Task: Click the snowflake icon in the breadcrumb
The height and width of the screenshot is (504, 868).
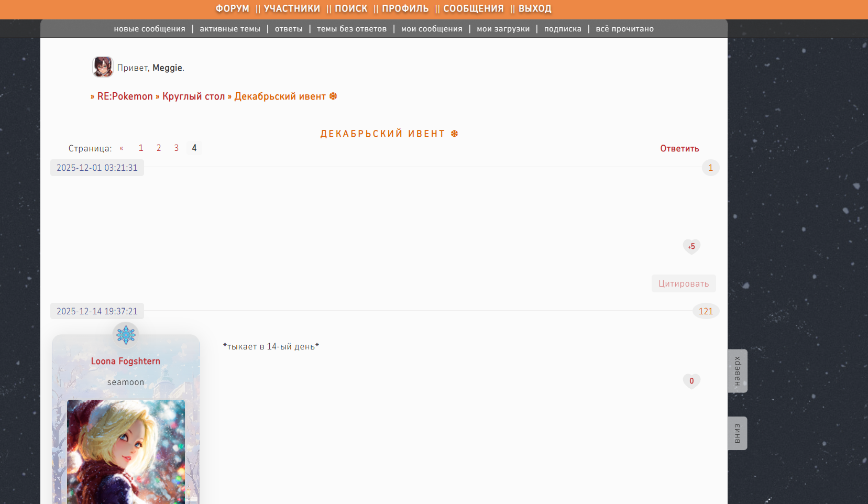Action: 333,96
